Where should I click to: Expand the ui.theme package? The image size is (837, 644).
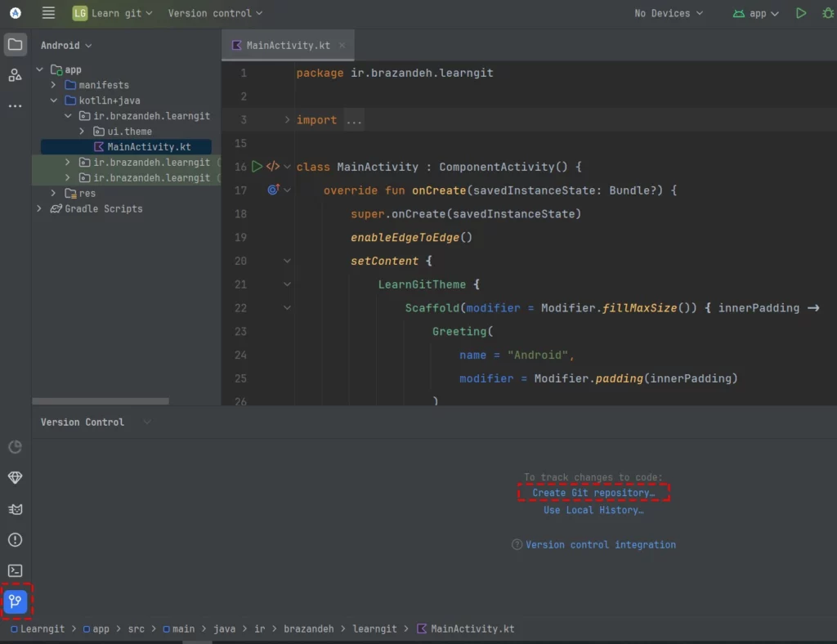point(82,132)
